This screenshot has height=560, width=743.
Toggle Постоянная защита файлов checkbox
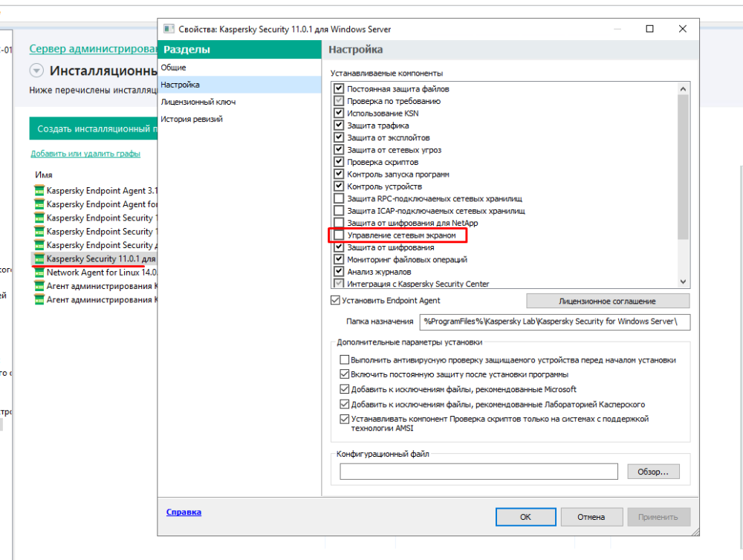point(338,88)
